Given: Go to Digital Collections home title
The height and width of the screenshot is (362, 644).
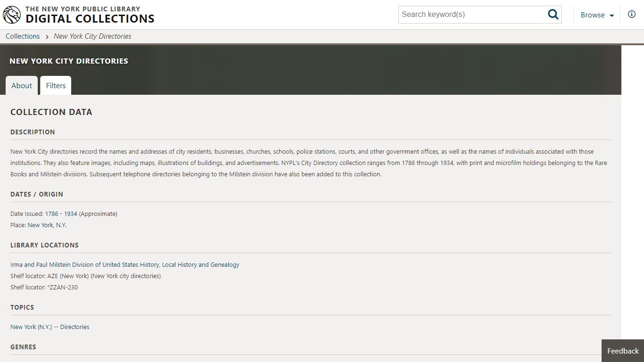Looking at the screenshot, I should [x=90, y=19].
